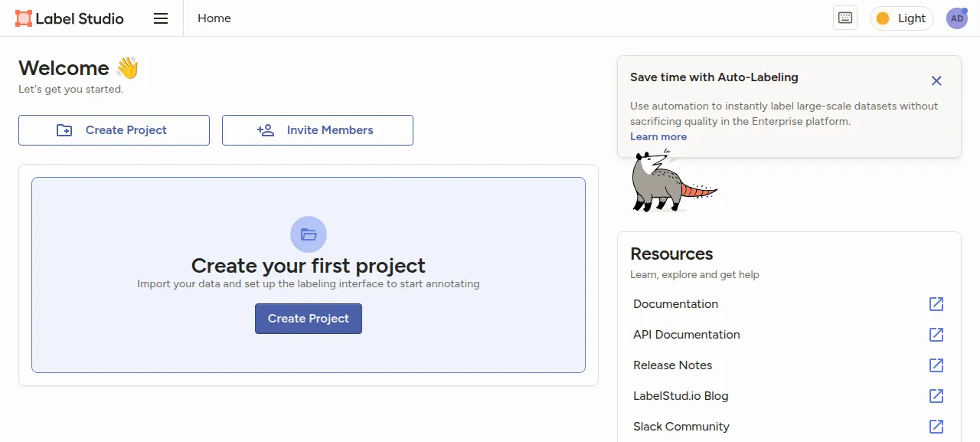The height and width of the screenshot is (442, 980).
Task: Open the hamburger navigation menu
Action: point(161,18)
